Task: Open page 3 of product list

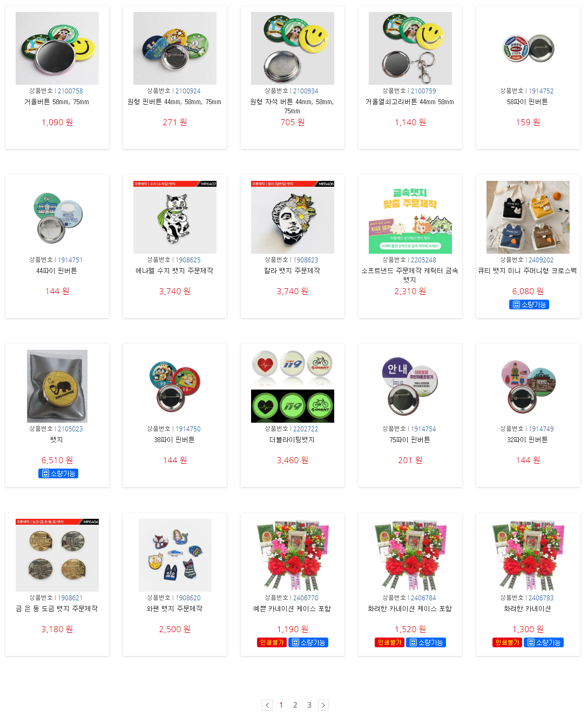Action: pos(309,705)
